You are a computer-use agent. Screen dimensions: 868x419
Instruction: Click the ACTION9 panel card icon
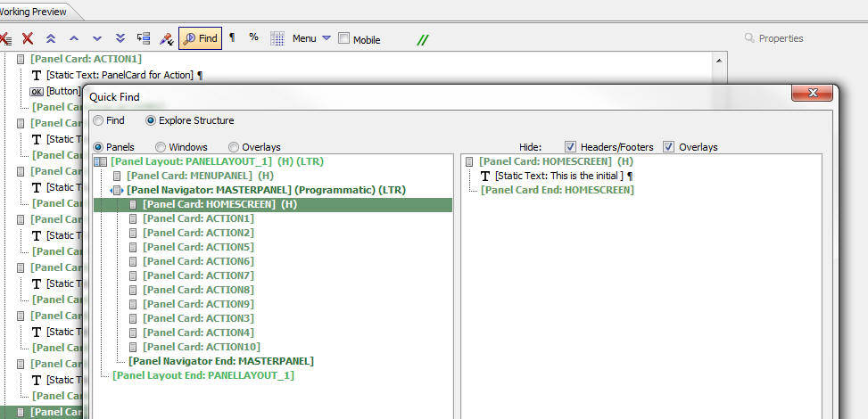pyautogui.click(x=133, y=304)
